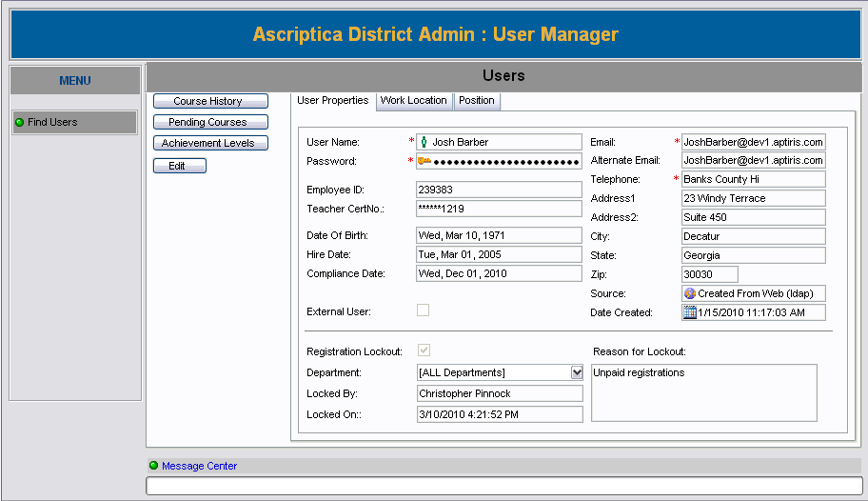Select the User Properties tab
The image size is (868, 501).
(x=332, y=100)
